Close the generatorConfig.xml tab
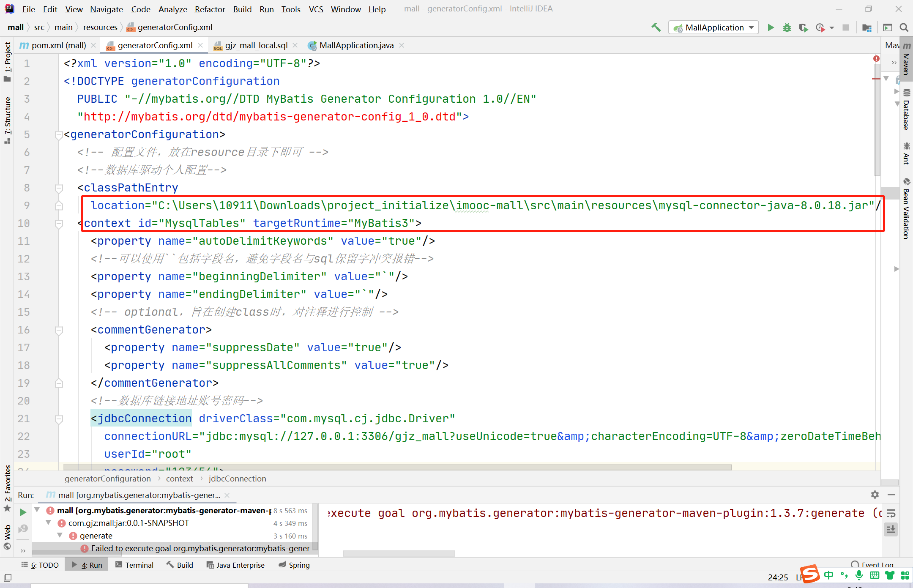 tap(200, 45)
